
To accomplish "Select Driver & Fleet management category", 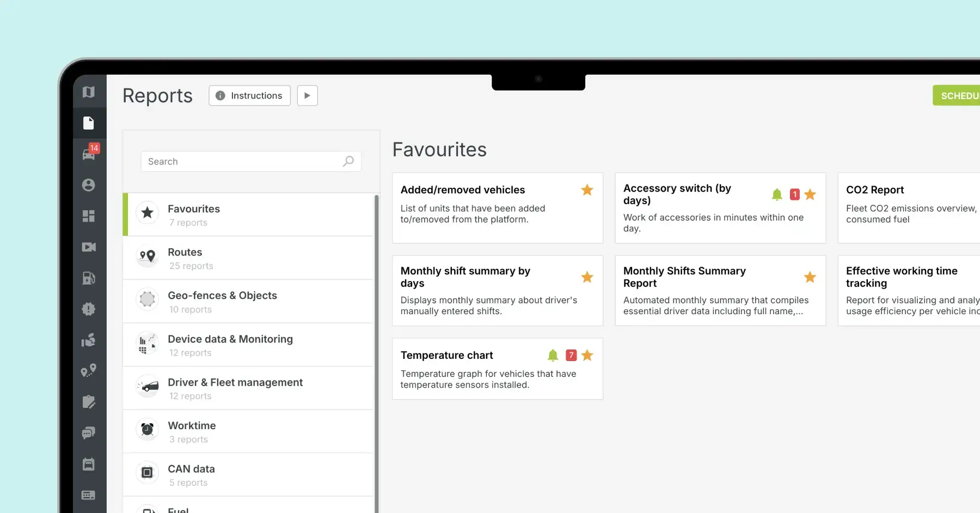I will pyautogui.click(x=248, y=388).
